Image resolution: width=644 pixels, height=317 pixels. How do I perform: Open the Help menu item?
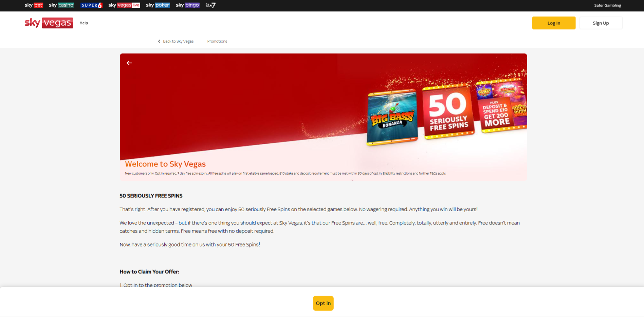[84, 23]
